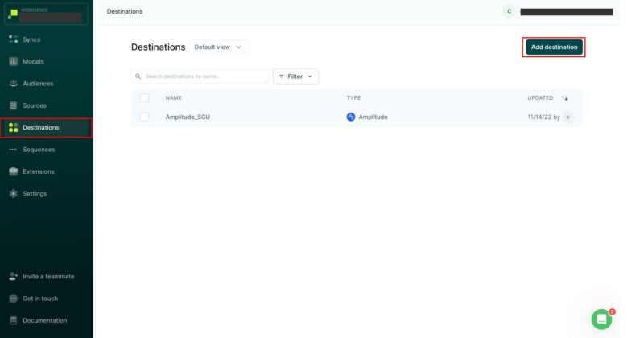Click the Amplitude type logo icon
644x338 pixels.
(351, 117)
